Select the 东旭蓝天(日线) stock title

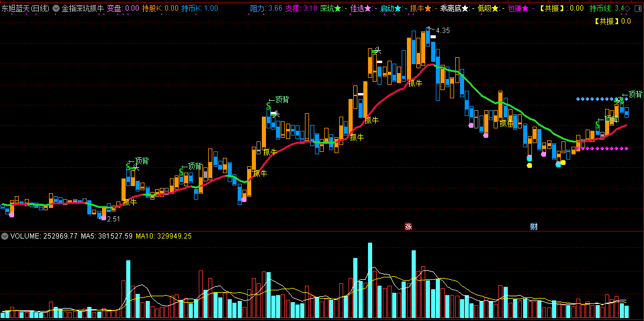coord(25,8)
